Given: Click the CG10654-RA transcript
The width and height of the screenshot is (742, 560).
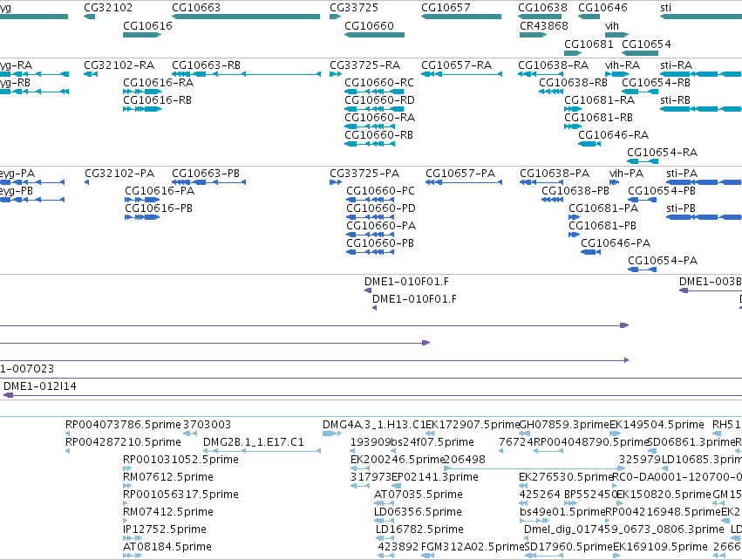Looking at the screenshot, I should point(643,161).
